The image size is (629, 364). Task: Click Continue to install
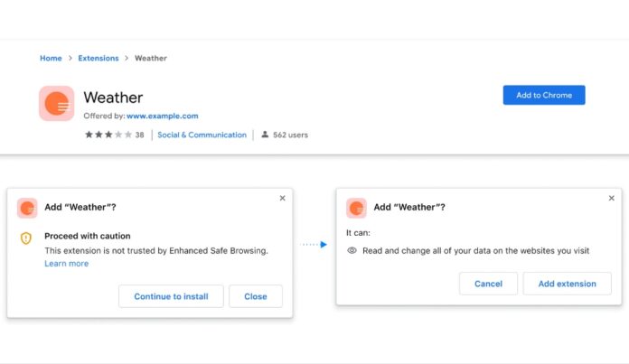tap(171, 296)
